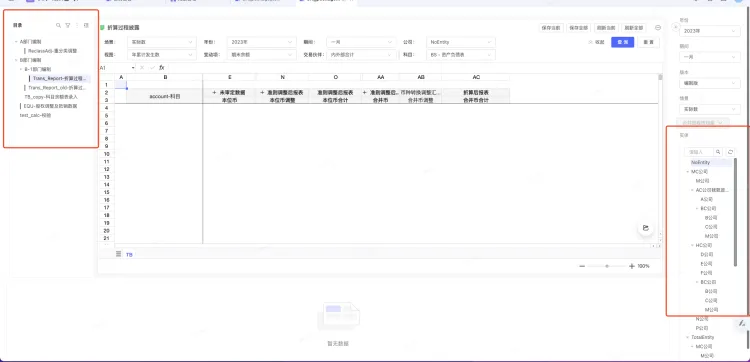This screenshot has height=362, width=750.
Task: Click the blue query button
Action: coord(623,42)
